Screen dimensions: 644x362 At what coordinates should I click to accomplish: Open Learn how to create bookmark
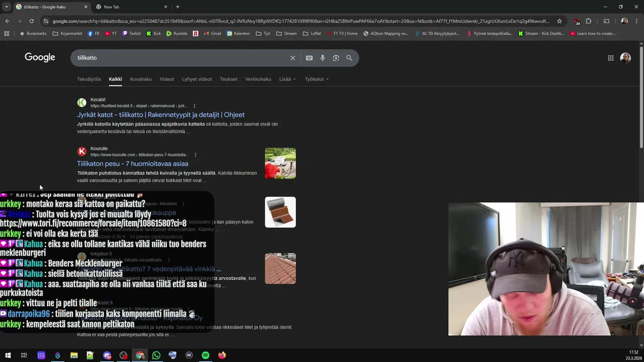tap(593, 34)
